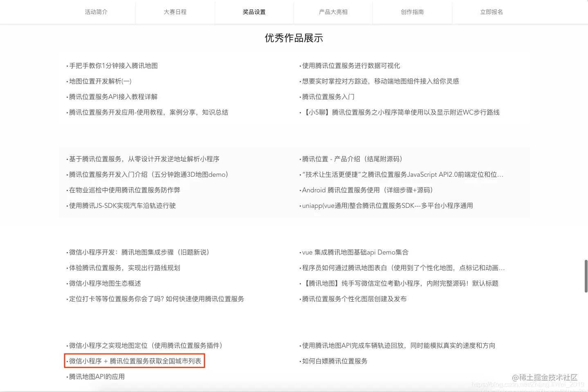Switch to the 大赛日程 tab
Screen dimensions: 588x392
point(175,12)
